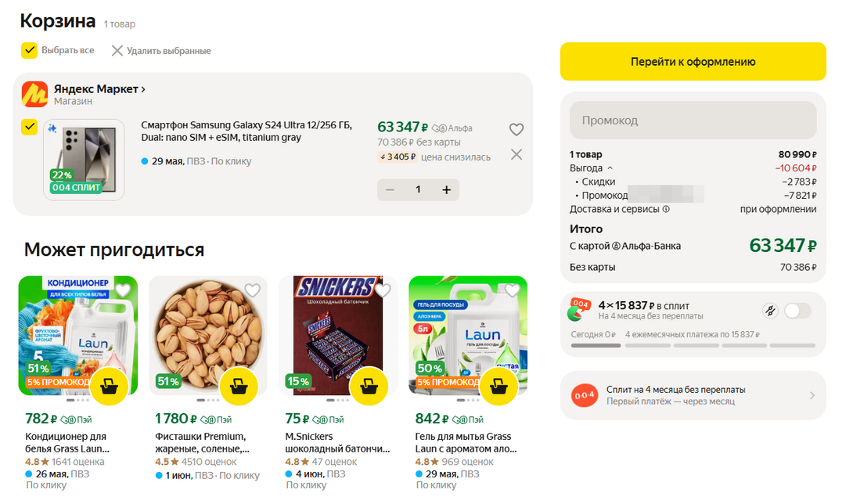Click the Яндекс Маркет store logo

(34, 95)
